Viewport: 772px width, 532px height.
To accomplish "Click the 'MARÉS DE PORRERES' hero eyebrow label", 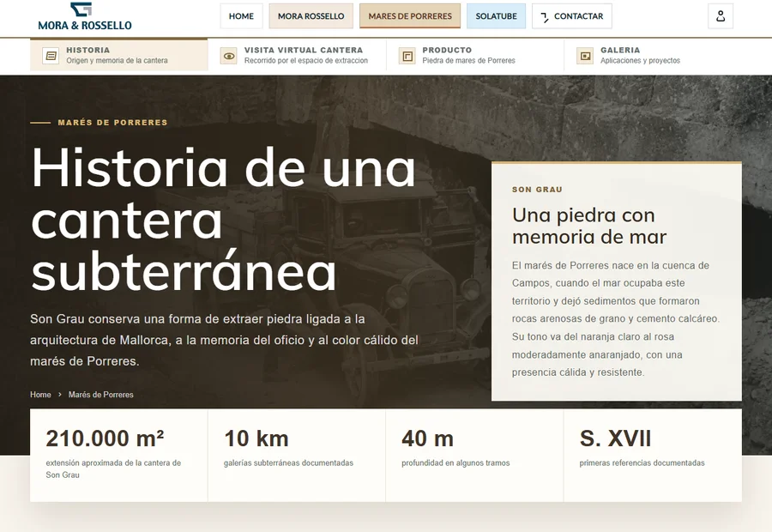I will tap(112, 123).
